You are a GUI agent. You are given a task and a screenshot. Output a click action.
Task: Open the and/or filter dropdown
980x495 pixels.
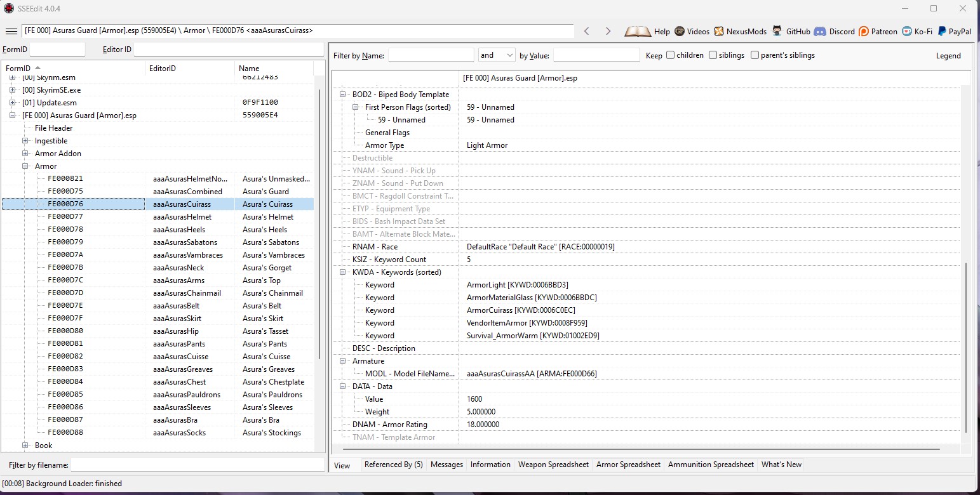coord(497,55)
